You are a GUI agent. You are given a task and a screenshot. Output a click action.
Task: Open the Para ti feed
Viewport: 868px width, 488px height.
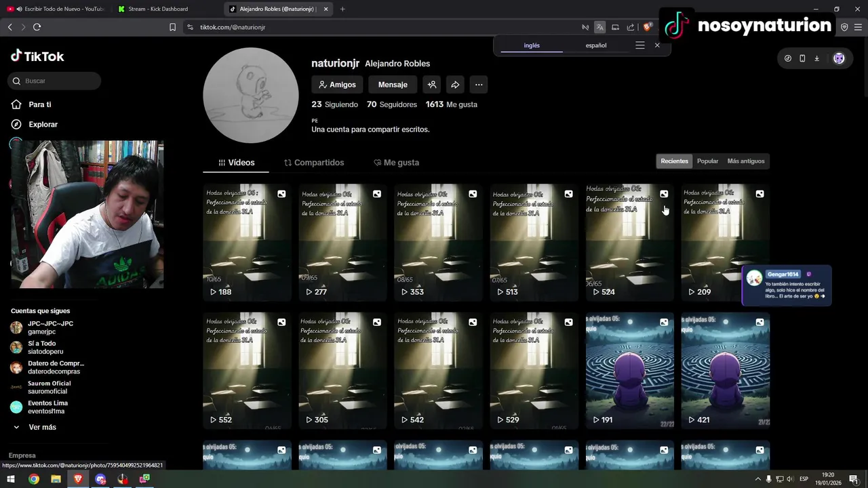pos(40,104)
